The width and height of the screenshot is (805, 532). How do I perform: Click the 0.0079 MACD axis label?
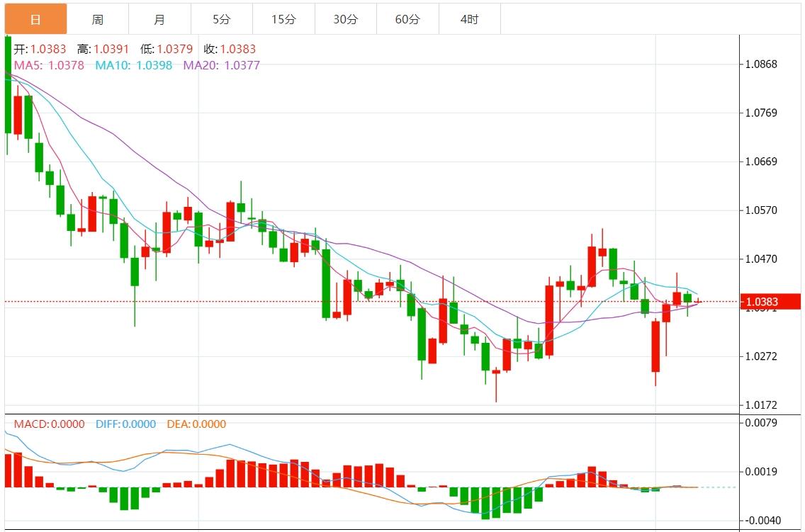tap(761, 423)
